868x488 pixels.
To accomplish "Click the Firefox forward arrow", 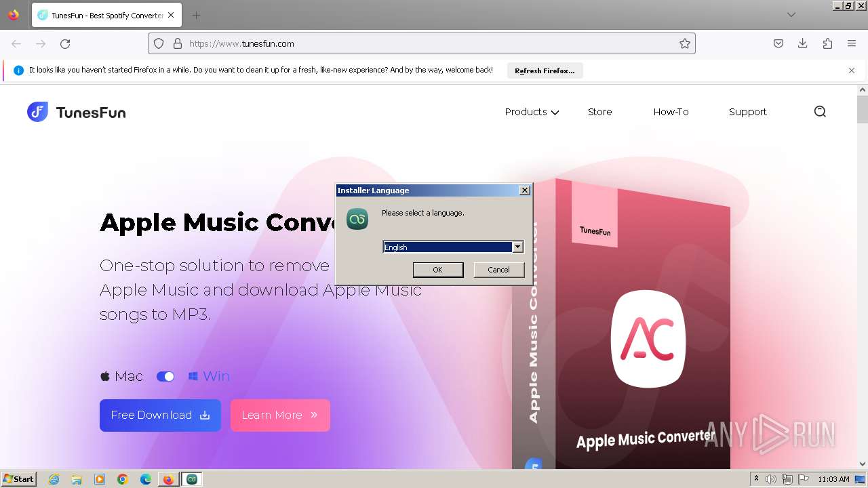I will 41,43.
